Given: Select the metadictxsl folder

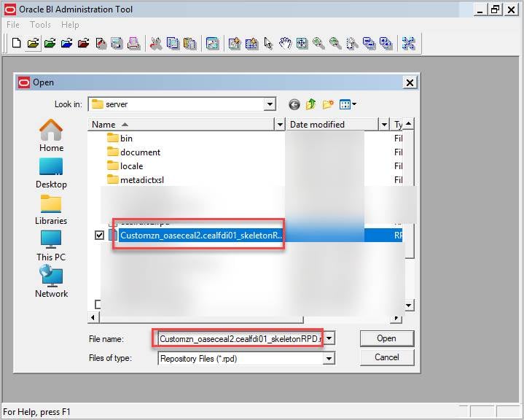Looking at the screenshot, I should coord(136,180).
